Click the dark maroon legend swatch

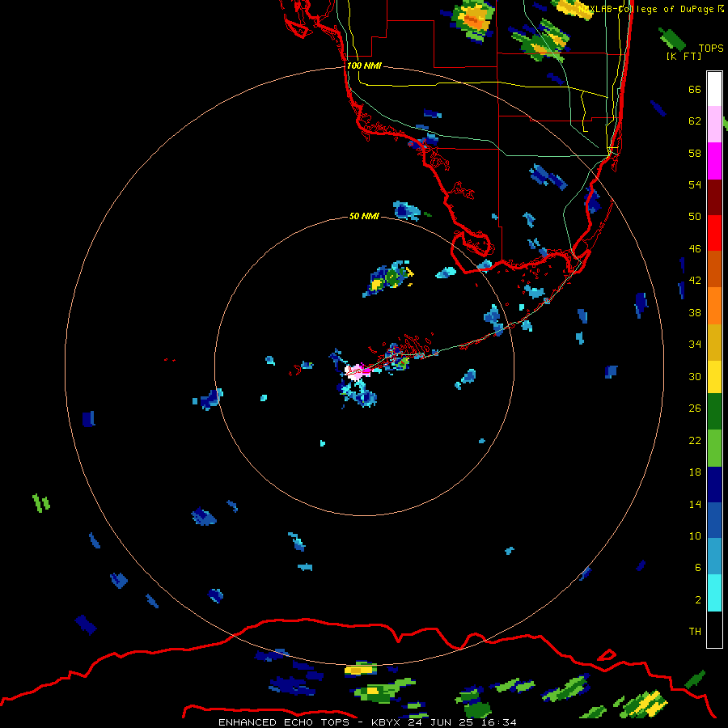tap(714, 197)
